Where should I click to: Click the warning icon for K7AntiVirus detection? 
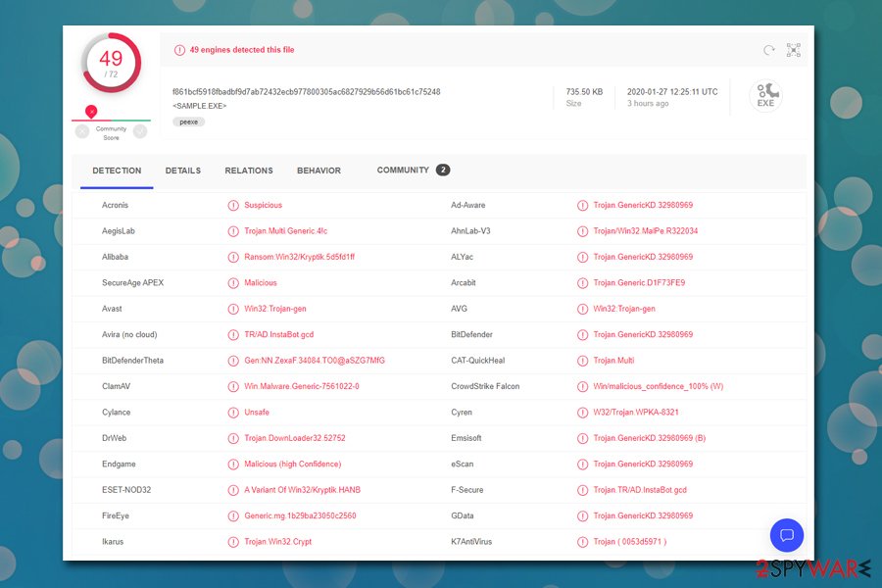pos(582,542)
